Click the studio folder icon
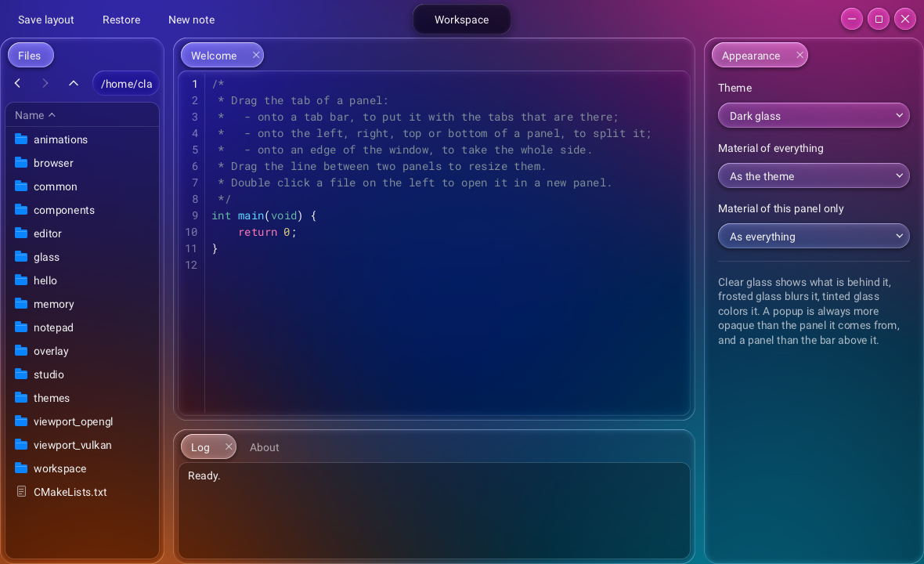Image resolution: width=924 pixels, height=564 pixels. (21, 374)
